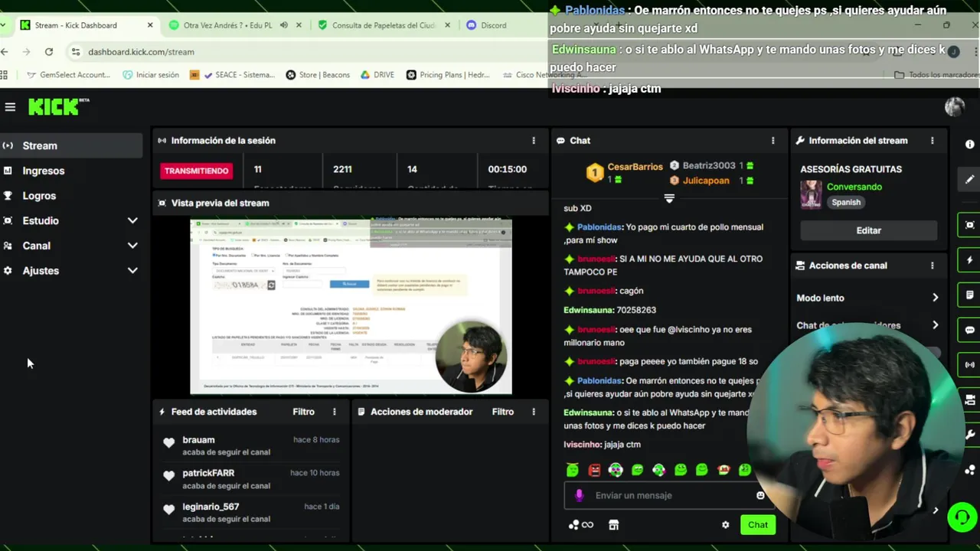The image size is (980, 551).
Task: Click patrickFARR in activity feed
Action: [208, 473]
